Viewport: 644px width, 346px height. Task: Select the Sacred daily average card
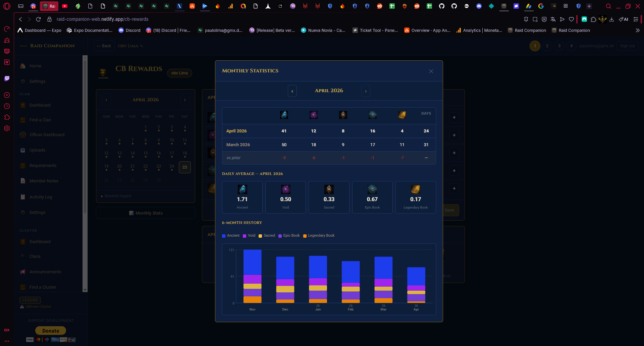pyautogui.click(x=329, y=197)
